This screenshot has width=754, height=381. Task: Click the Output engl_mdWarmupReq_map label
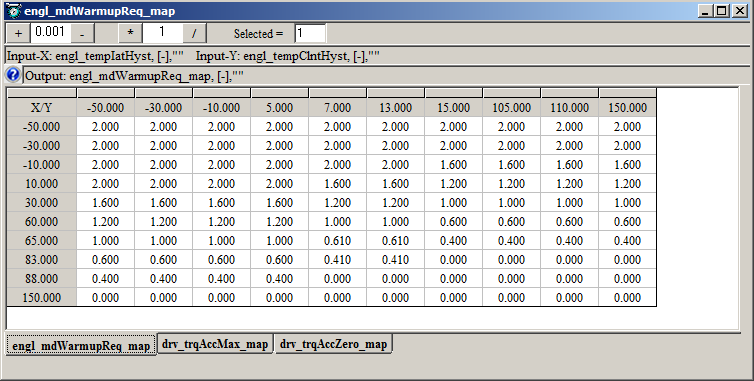point(134,76)
